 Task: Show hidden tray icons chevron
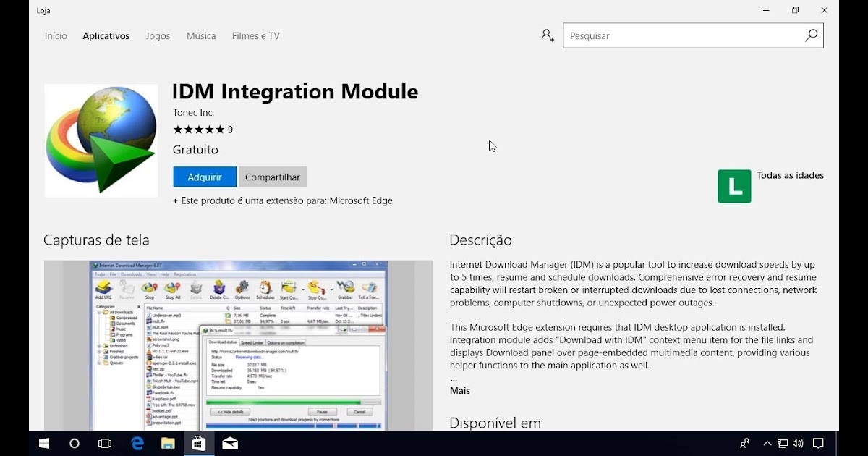[x=767, y=444]
